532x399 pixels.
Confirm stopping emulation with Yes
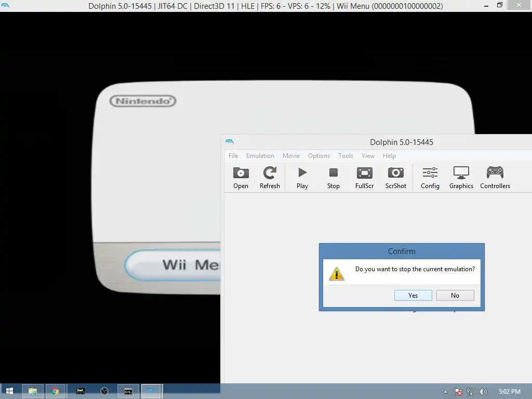(413, 295)
